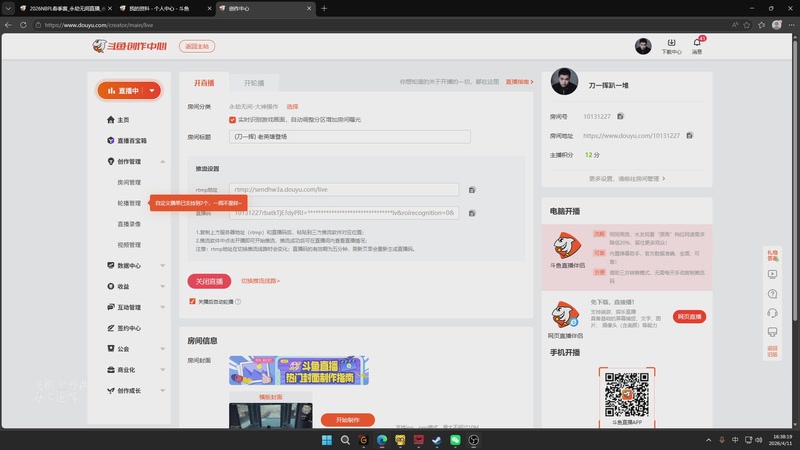The image size is (800, 450).
Task: Click 选择 beside room category
Action: click(x=292, y=107)
